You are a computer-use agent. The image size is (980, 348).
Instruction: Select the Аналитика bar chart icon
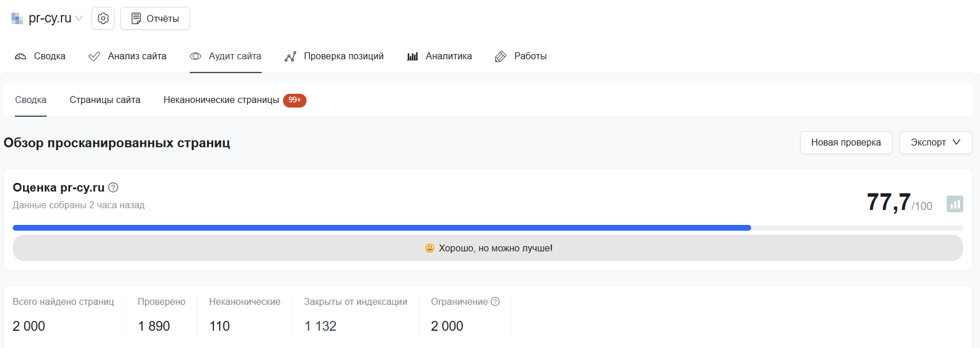[412, 56]
